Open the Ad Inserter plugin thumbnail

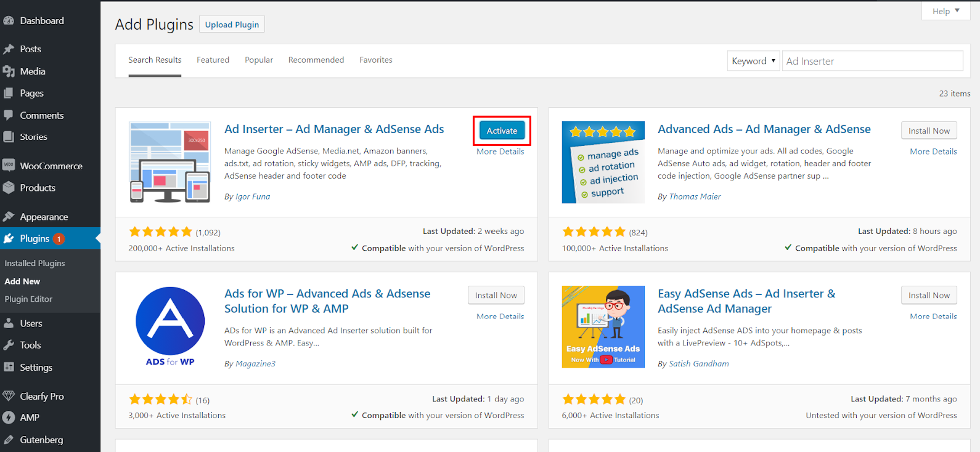pyautogui.click(x=170, y=163)
